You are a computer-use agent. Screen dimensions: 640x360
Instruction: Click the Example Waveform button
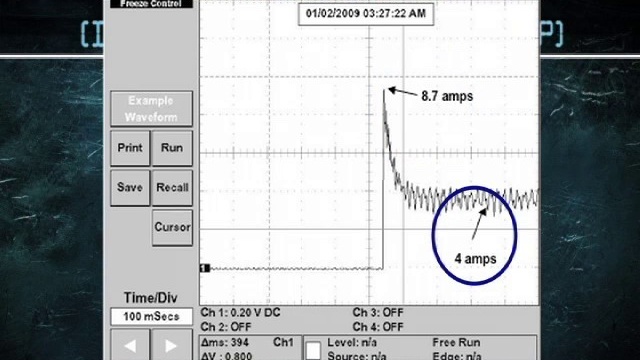click(x=151, y=109)
